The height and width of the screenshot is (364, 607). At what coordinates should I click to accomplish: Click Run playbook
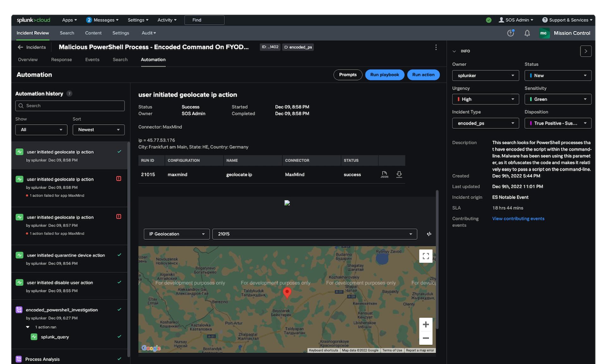(x=384, y=75)
